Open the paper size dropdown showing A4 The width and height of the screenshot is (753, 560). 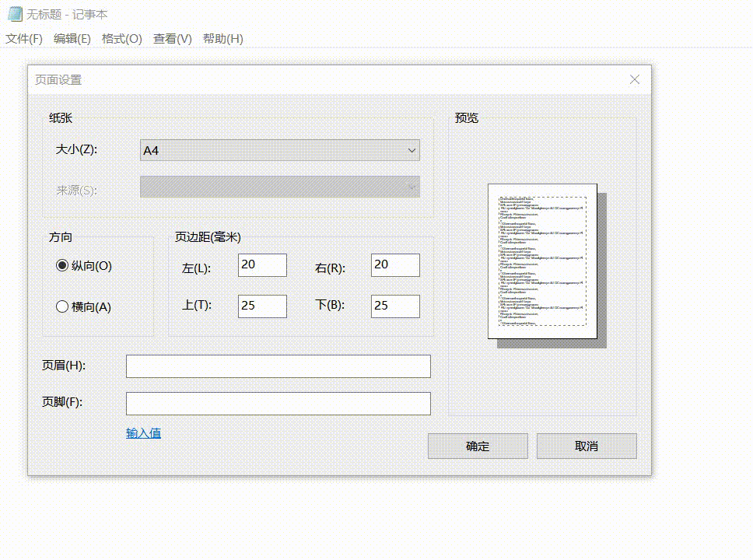[279, 150]
